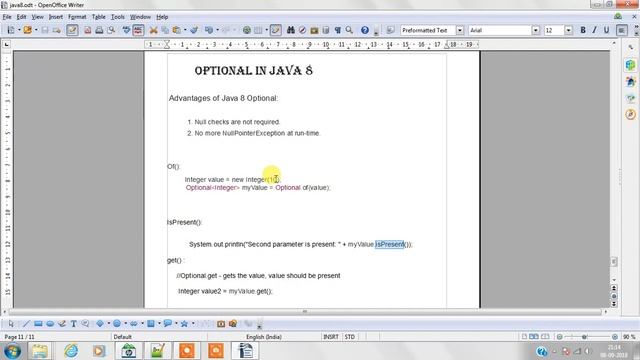
Task: Adjust the zoom slider handle
Action: 584,337
